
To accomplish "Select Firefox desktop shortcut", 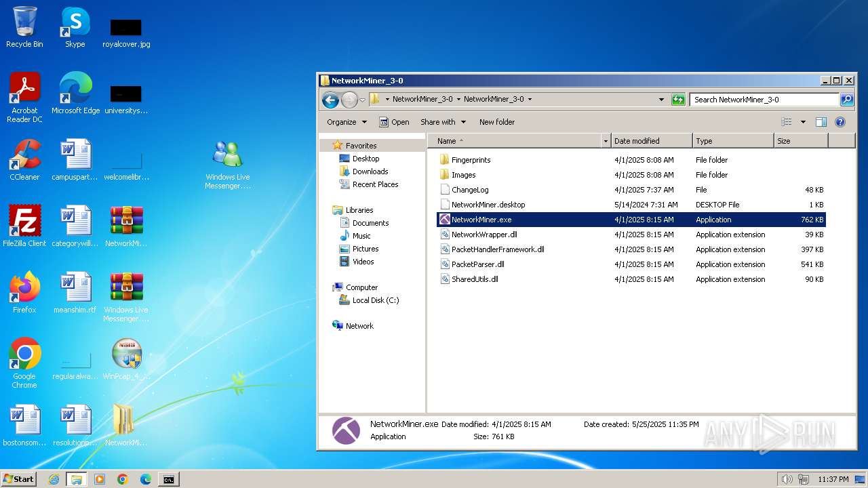I will tap(24, 293).
